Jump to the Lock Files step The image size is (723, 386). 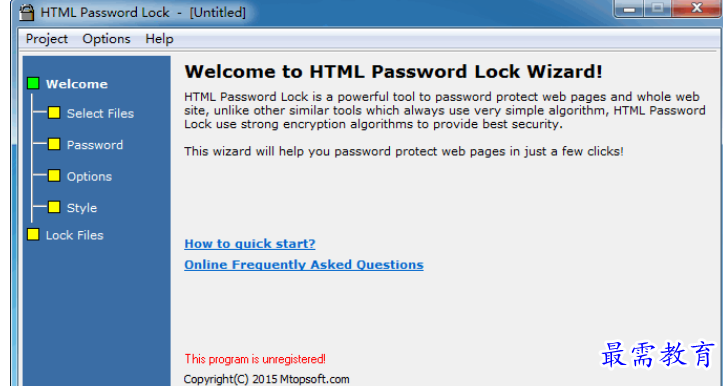point(75,235)
